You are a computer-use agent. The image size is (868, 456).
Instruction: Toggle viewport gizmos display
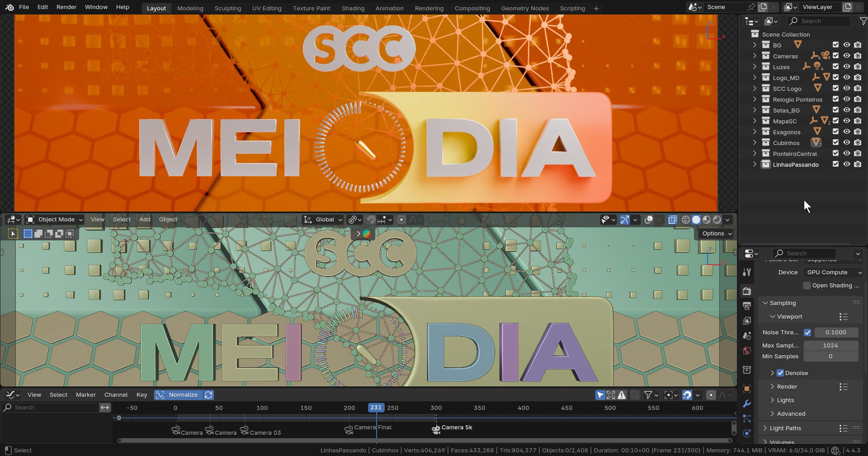click(624, 220)
